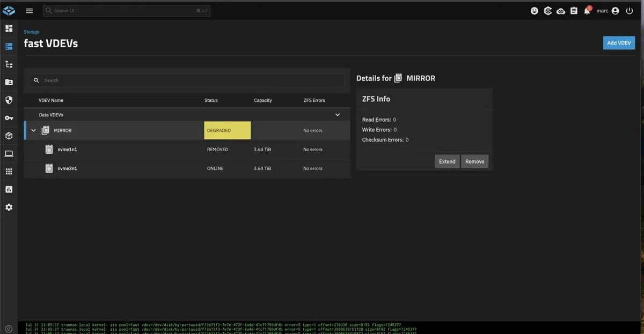Open the cloud connection status icon
Viewport: 644px width, 334px height.
[561, 11]
